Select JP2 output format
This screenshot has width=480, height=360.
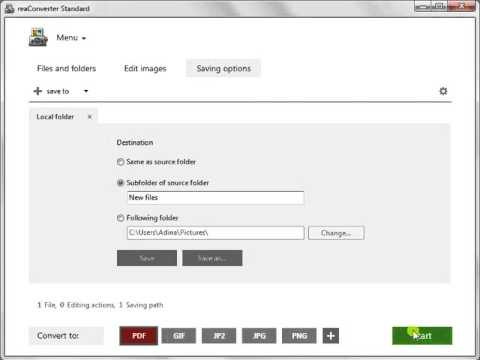pos(219,336)
